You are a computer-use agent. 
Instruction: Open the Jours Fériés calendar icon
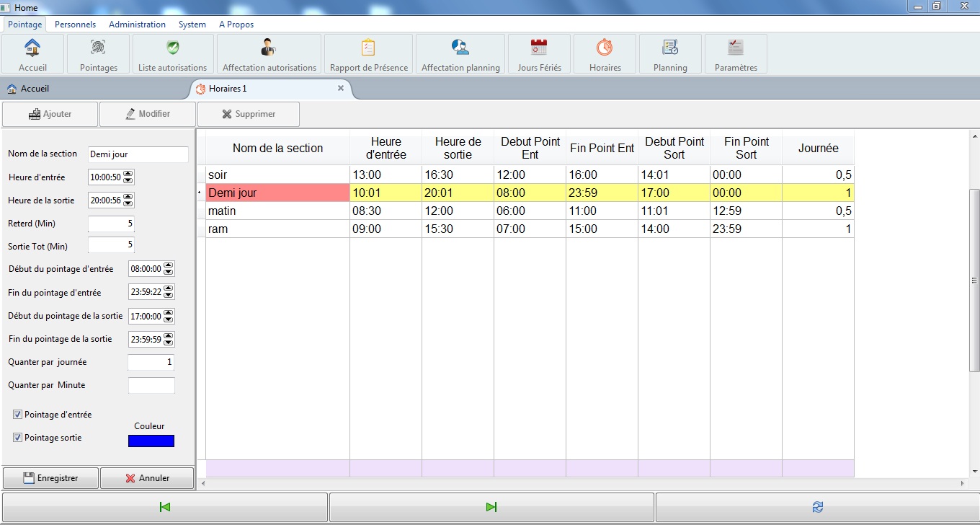538,48
